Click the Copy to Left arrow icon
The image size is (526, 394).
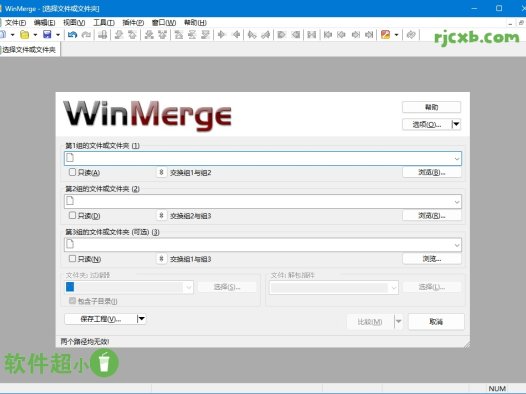coord(236,35)
